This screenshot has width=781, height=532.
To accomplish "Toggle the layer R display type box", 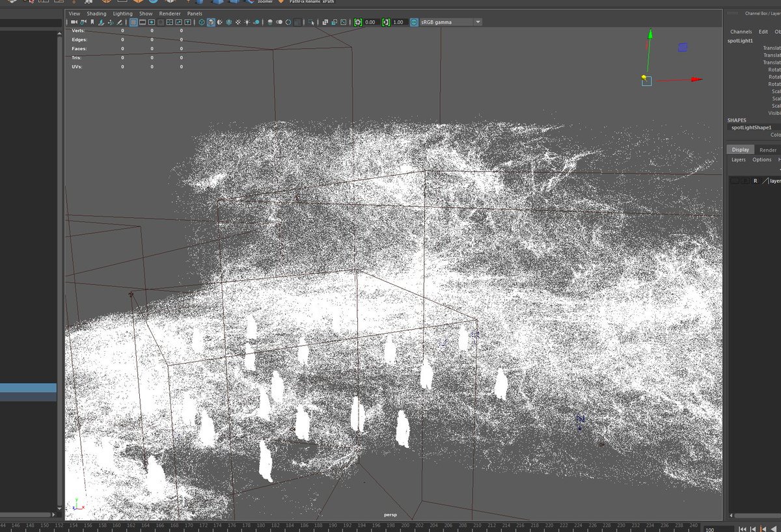I will [756, 181].
